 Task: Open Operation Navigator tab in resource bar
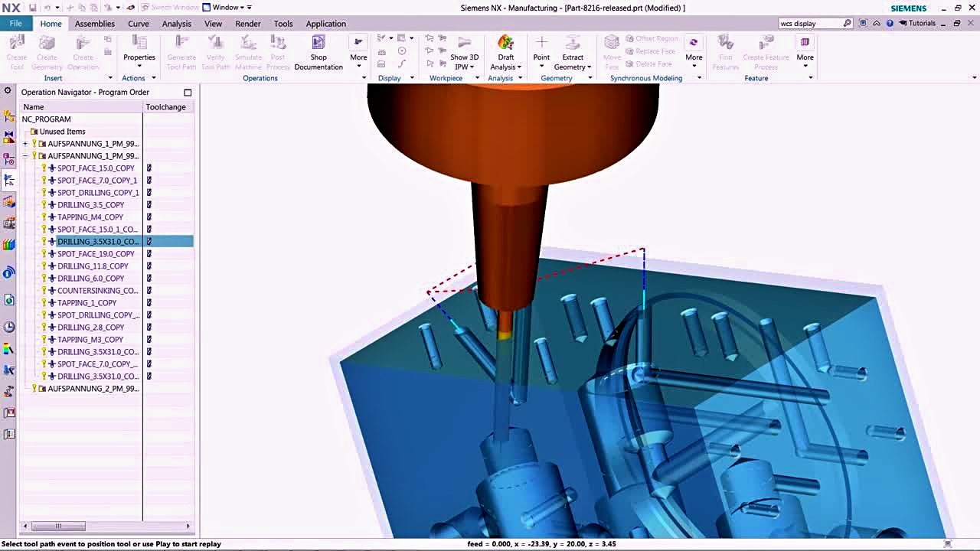click(x=9, y=181)
